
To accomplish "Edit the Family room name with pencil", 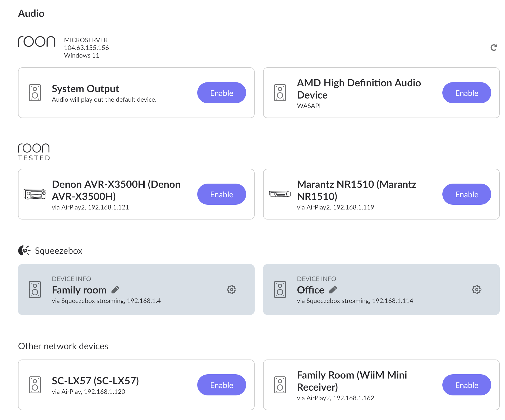I will coord(116,290).
